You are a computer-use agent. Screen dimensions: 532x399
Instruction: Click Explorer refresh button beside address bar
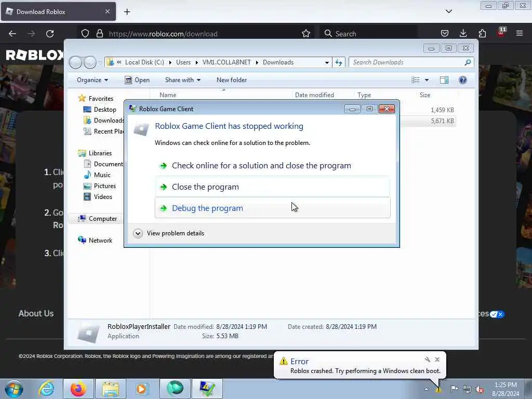click(339, 62)
